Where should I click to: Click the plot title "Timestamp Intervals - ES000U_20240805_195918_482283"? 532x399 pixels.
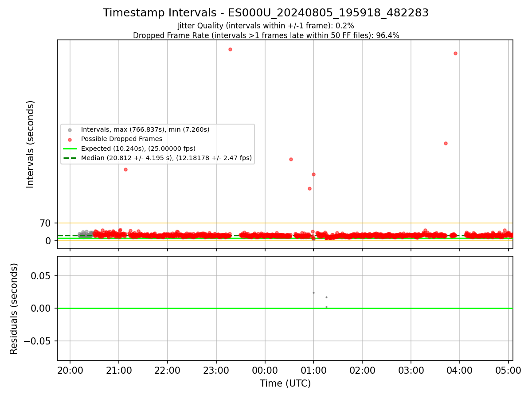266,13
